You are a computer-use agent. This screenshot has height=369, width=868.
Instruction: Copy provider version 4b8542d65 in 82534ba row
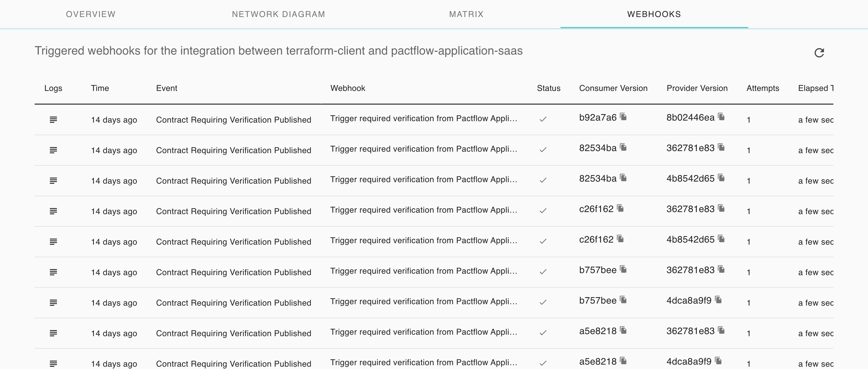[x=721, y=178]
